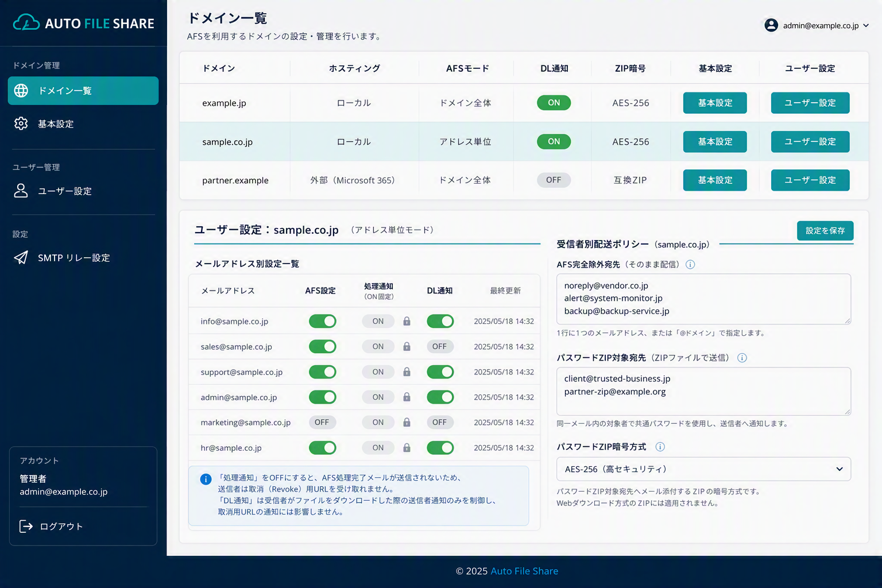
Task: Click the marketing@sample.co.jp address
Action: pos(246,423)
